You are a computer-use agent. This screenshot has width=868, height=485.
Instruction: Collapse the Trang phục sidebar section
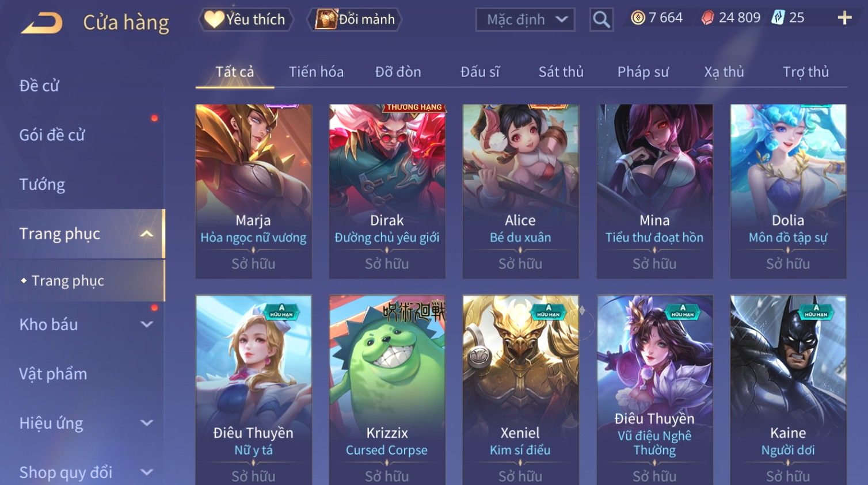147,234
